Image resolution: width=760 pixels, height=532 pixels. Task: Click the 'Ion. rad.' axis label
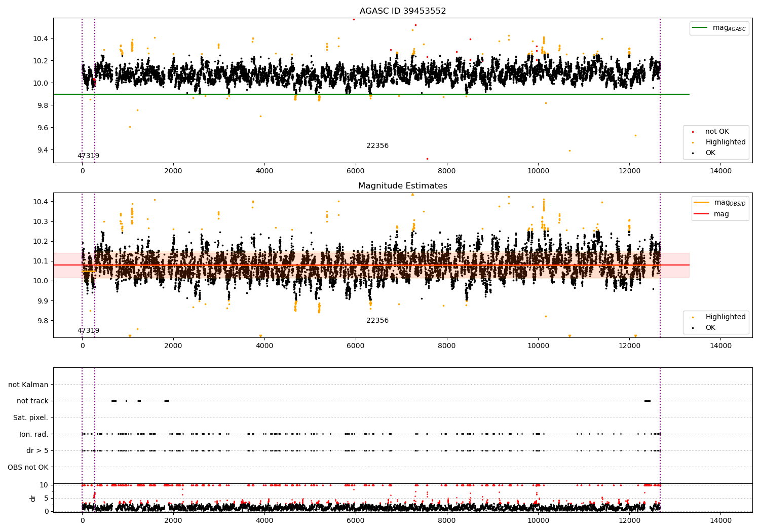[x=34, y=434]
